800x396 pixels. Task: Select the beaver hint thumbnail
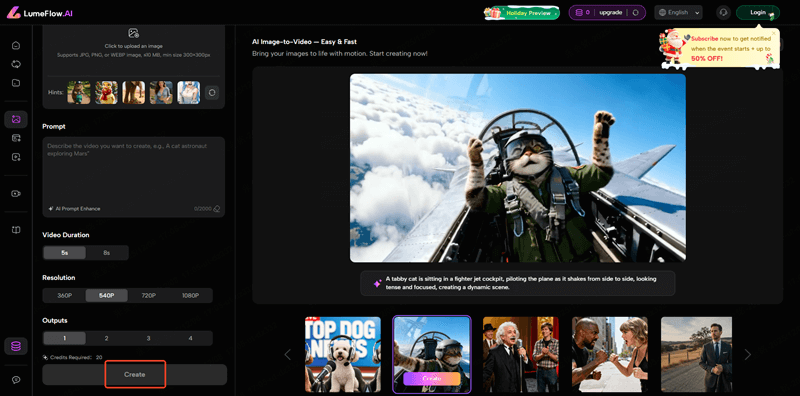click(x=79, y=93)
